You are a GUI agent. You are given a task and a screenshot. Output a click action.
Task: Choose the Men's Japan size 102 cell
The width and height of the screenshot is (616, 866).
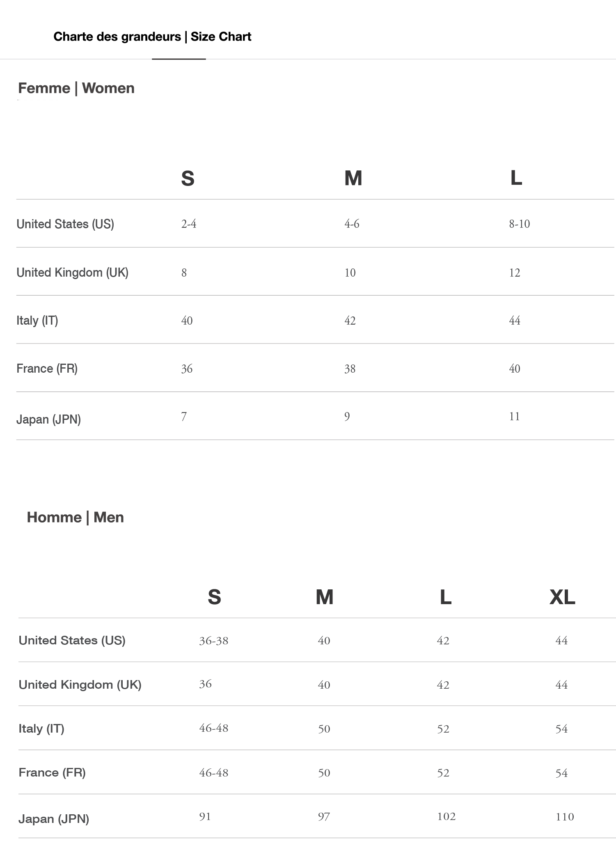446,816
